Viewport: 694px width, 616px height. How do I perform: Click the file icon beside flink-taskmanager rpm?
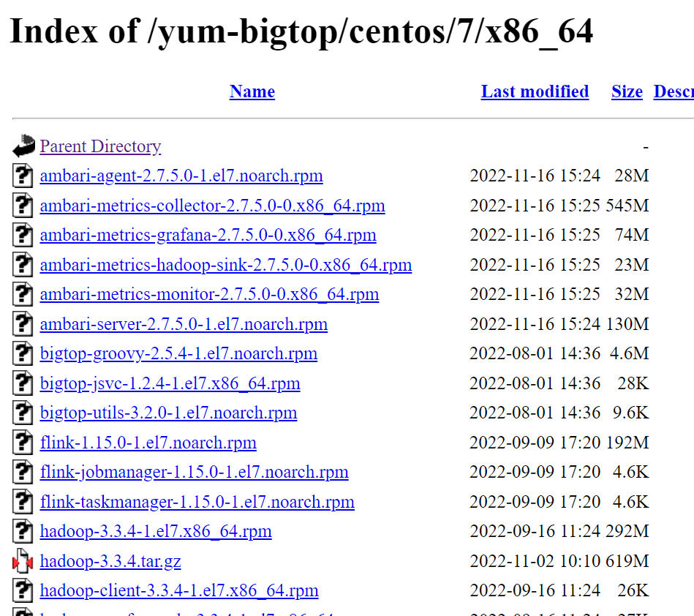(23, 502)
